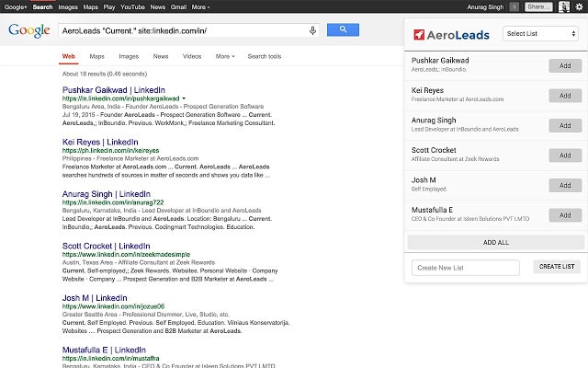Viewport: 588px width, 368px height.
Task: Open Google+ in the top bar
Action: coord(16,6)
